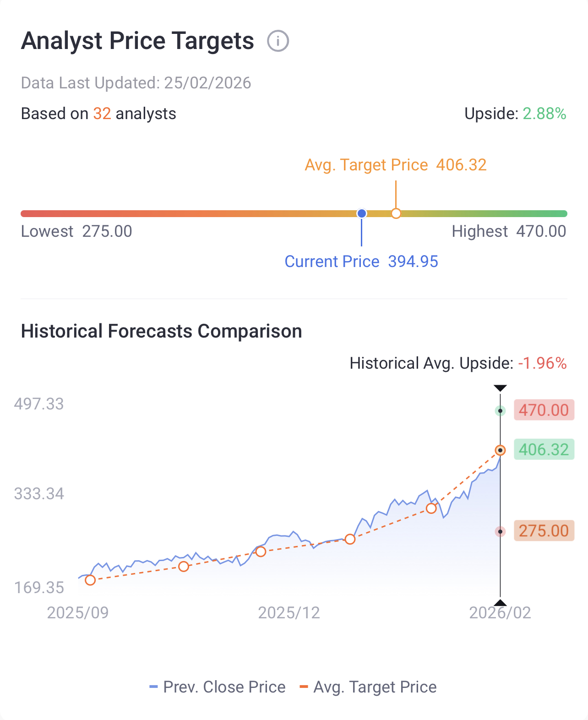Select the fourth orange forecast data point
This screenshot has width=588, height=720.
click(x=350, y=539)
